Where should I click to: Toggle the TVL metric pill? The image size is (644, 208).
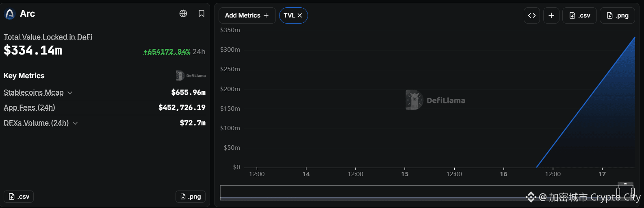pyautogui.click(x=293, y=15)
